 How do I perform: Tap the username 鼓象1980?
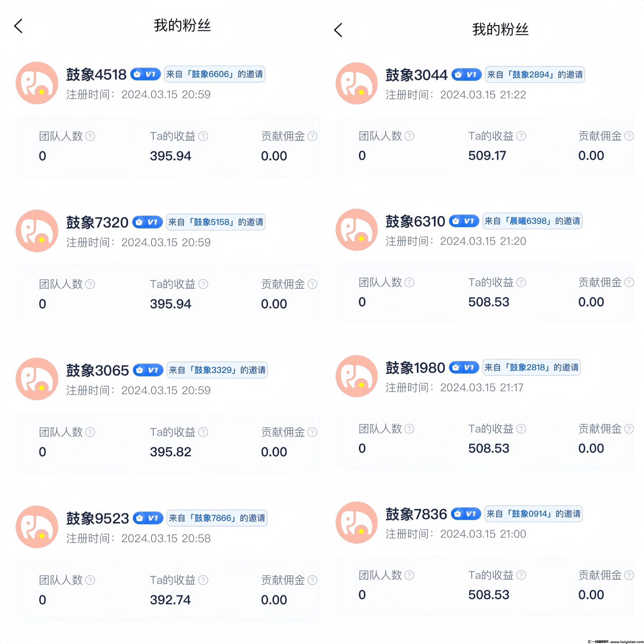pyautogui.click(x=415, y=368)
